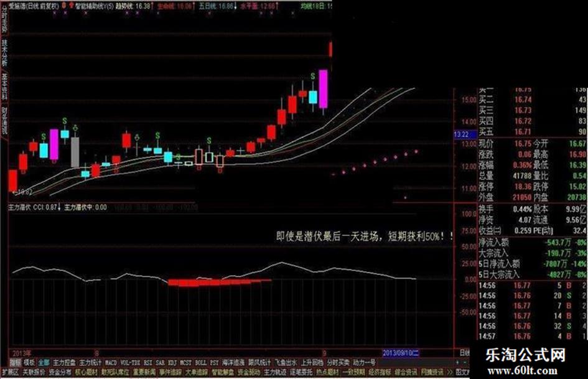Open 敢死队席位 tab
Screen dimensions: 588x379
(115, 372)
